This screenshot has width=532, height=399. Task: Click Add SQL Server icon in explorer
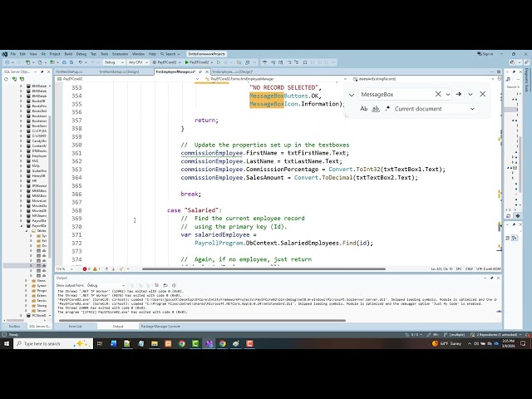click(x=14, y=79)
